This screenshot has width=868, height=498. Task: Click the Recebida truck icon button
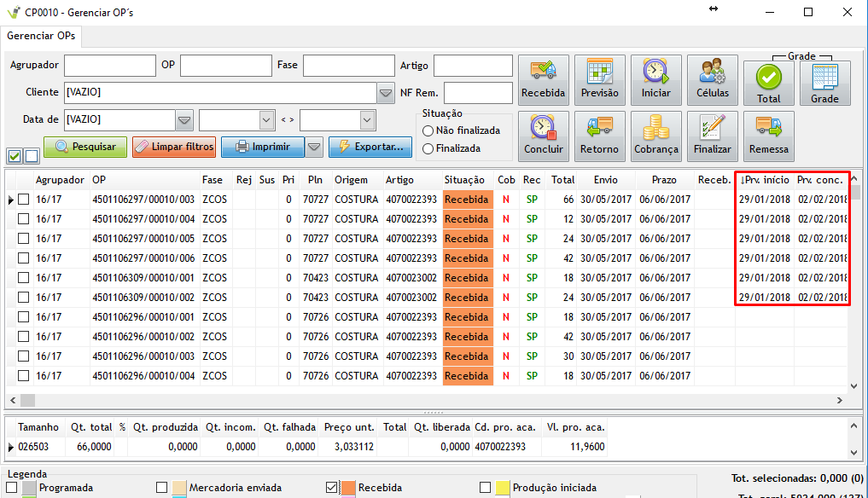click(544, 80)
